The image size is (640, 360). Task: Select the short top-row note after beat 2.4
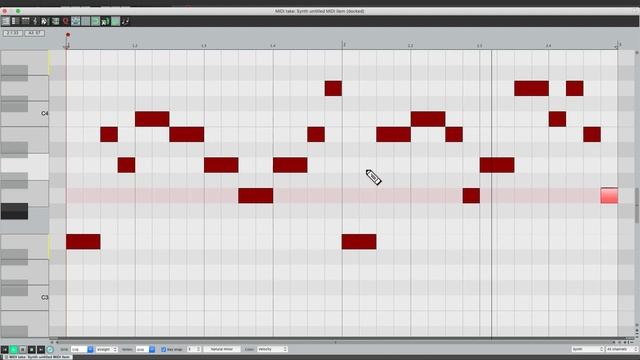[575, 89]
